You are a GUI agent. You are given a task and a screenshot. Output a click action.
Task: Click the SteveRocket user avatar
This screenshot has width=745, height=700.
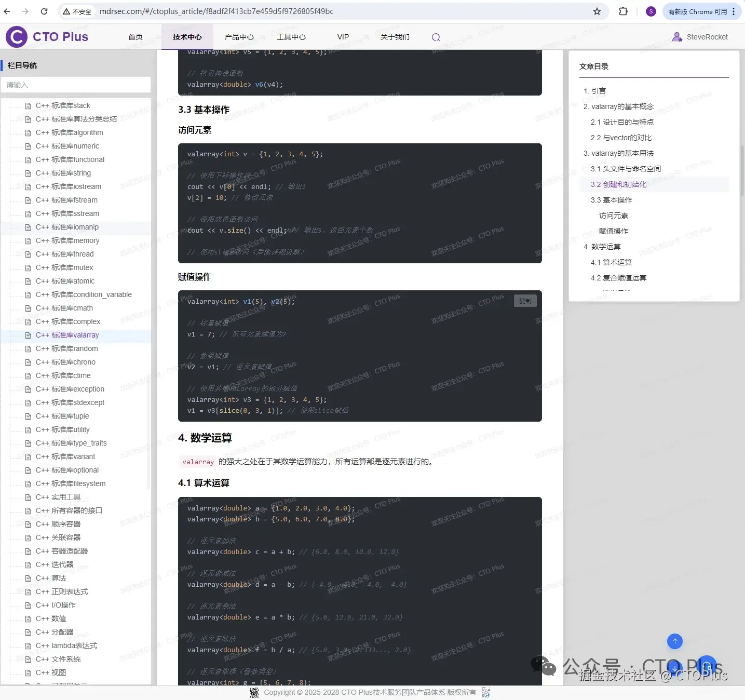pyautogui.click(x=676, y=36)
